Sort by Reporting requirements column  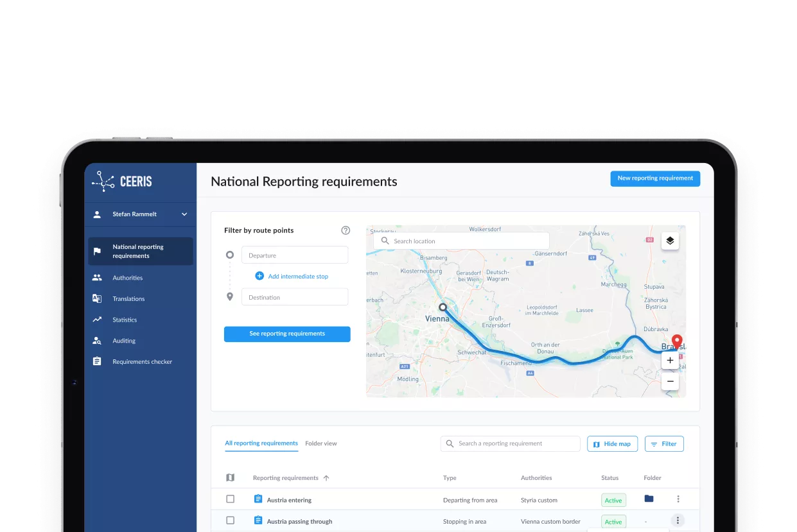pyautogui.click(x=291, y=478)
